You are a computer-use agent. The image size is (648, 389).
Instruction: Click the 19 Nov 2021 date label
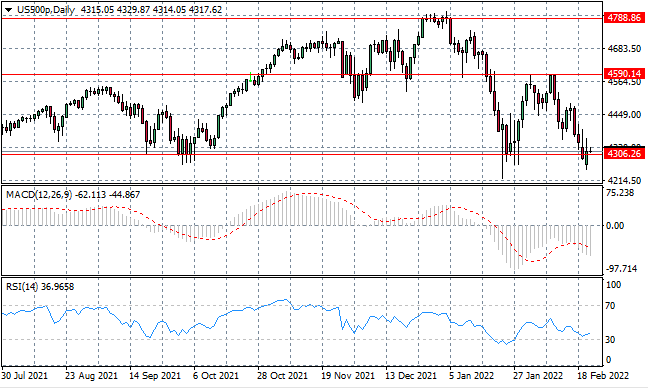tap(348, 376)
